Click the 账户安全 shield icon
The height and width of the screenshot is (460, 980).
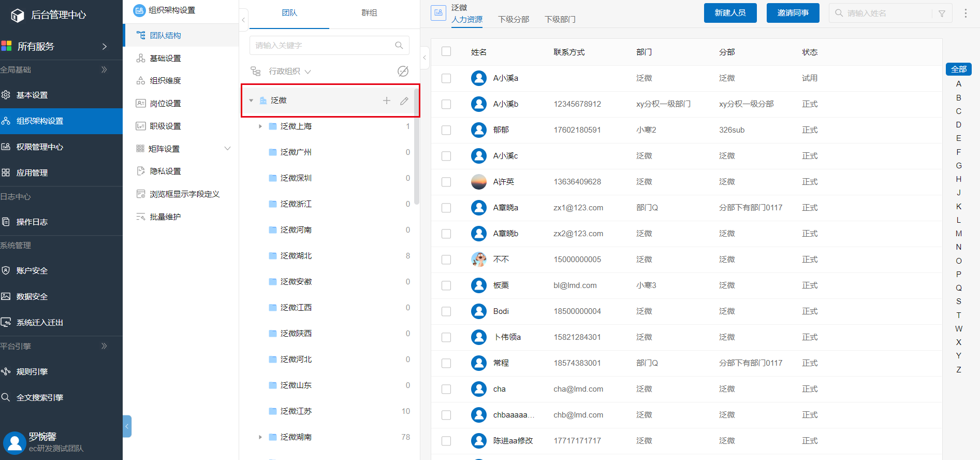(6, 270)
